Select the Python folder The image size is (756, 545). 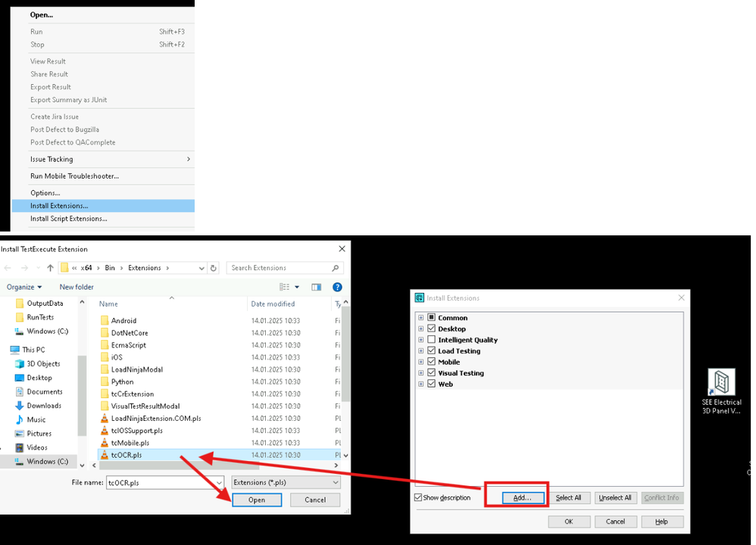[123, 381]
